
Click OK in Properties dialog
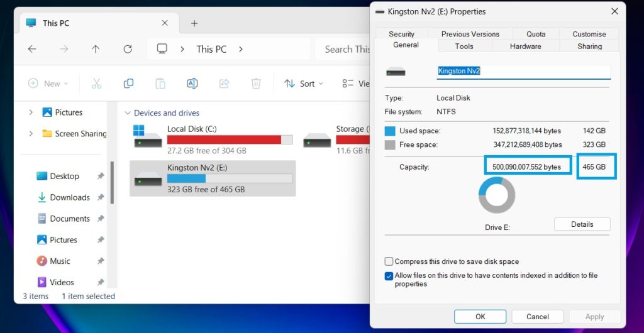coord(480,317)
